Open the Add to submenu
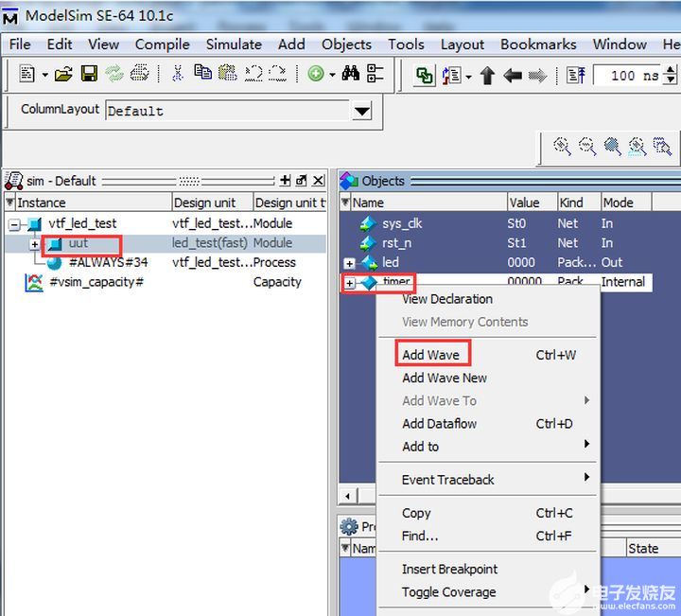 click(489, 446)
